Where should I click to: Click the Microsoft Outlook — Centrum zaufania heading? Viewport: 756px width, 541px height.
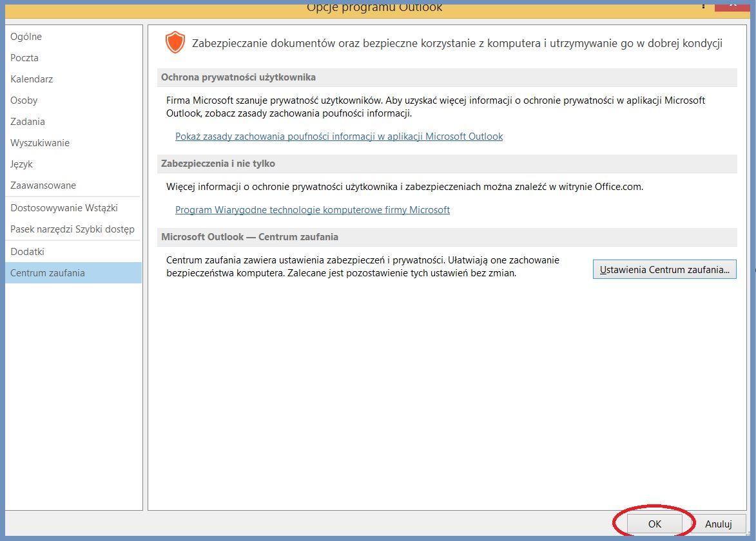(250, 236)
